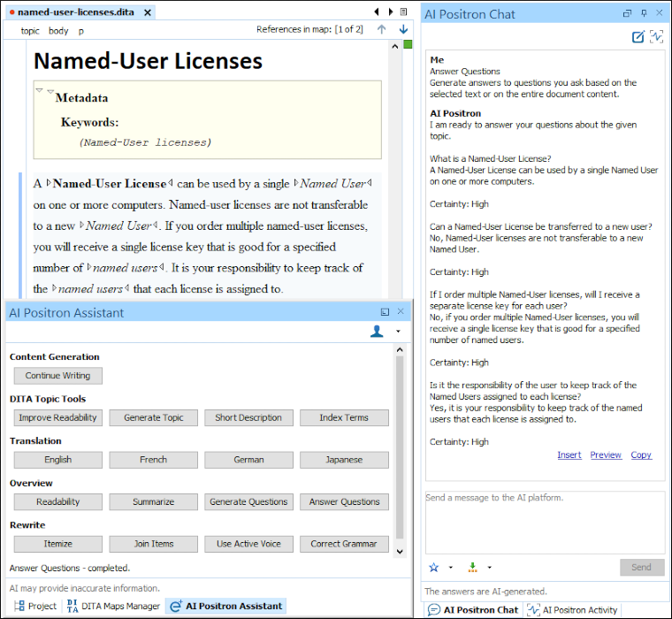This screenshot has width=672, height=619.
Task: Click Use Active Voice button
Action: coord(248,544)
